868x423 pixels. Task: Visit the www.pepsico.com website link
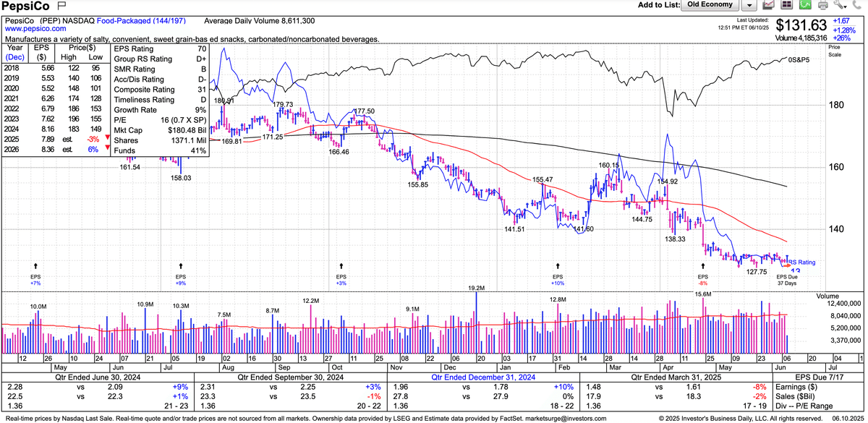pos(35,29)
